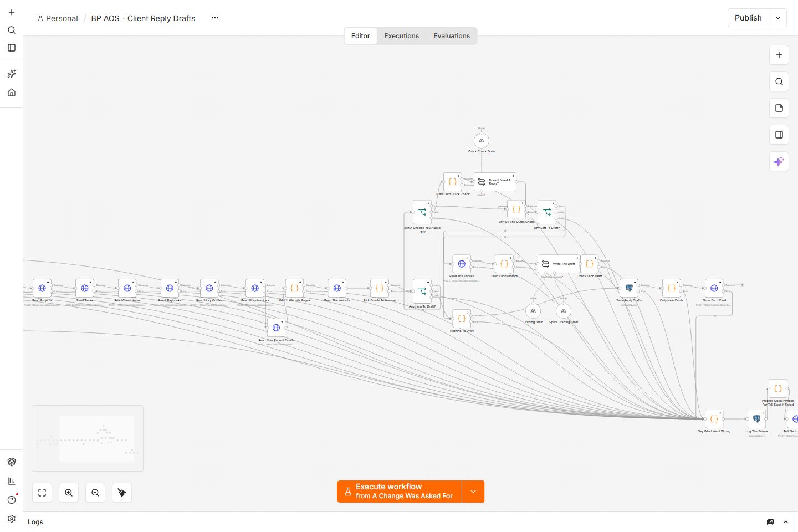Select the Write The Draft node

coord(559,264)
